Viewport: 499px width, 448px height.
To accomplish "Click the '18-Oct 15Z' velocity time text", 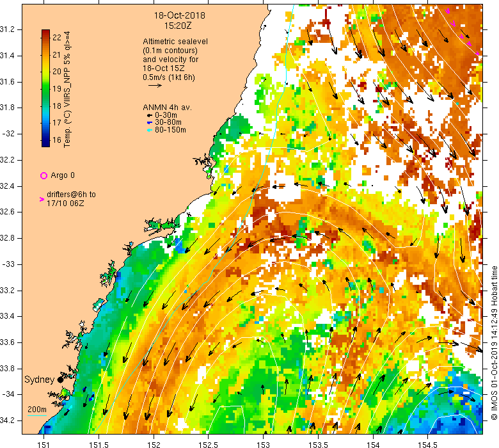I will (x=164, y=68).
